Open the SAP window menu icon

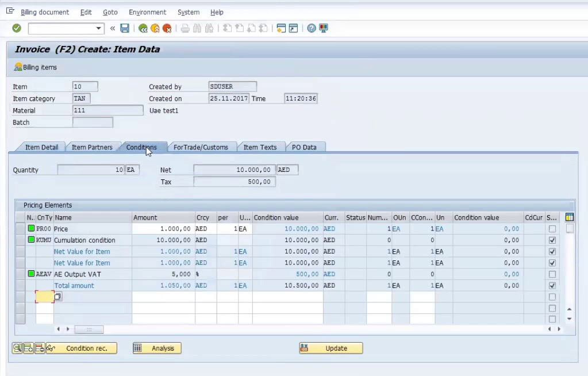[10, 11]
